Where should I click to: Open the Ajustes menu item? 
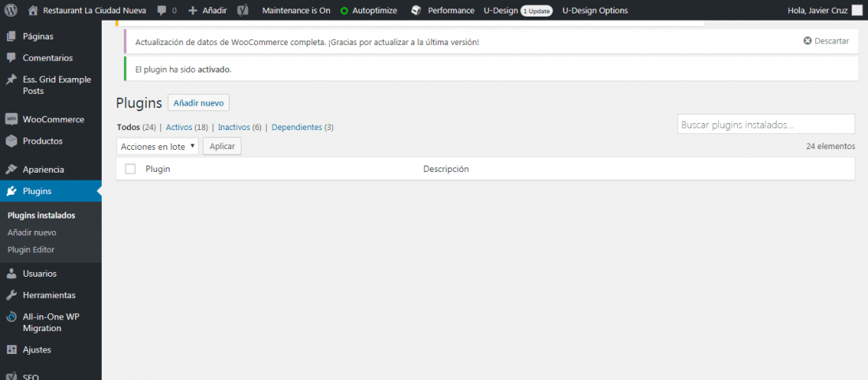[x=37, y=349]
